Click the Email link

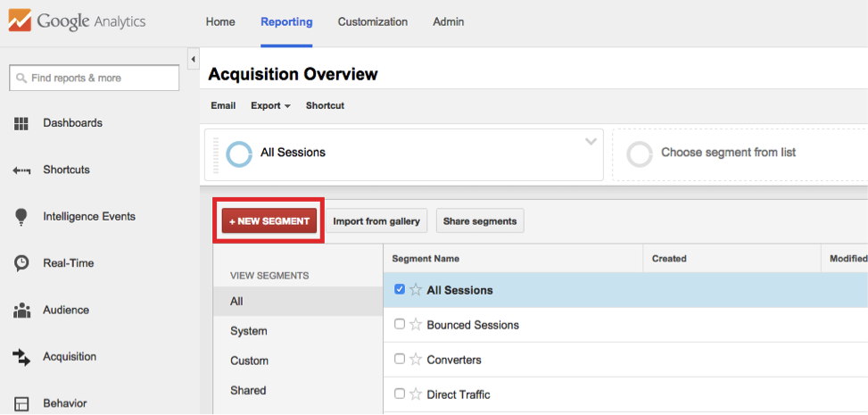[x=223, y=106]
